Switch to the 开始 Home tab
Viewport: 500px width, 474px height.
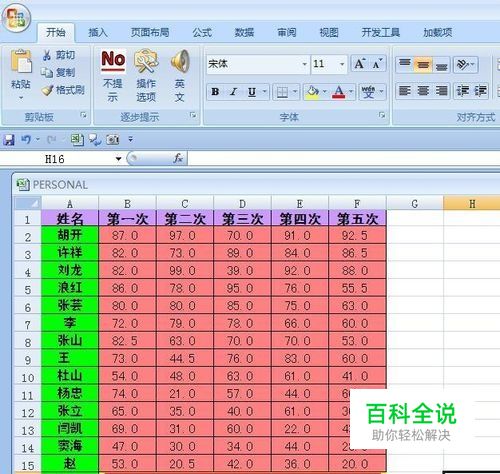point(56,33)
